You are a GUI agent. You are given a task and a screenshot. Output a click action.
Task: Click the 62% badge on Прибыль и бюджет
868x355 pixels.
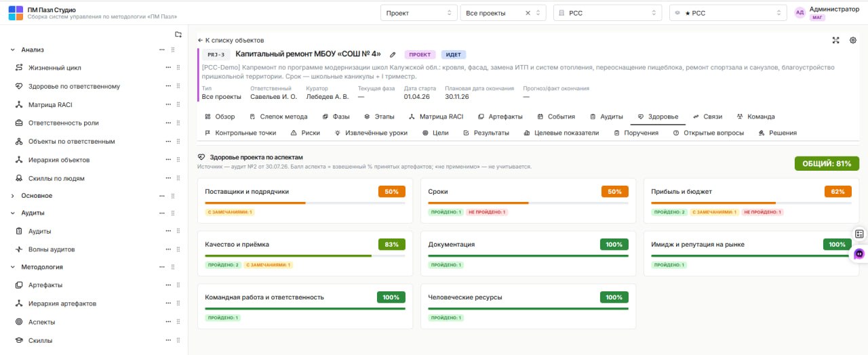point(837,191)
